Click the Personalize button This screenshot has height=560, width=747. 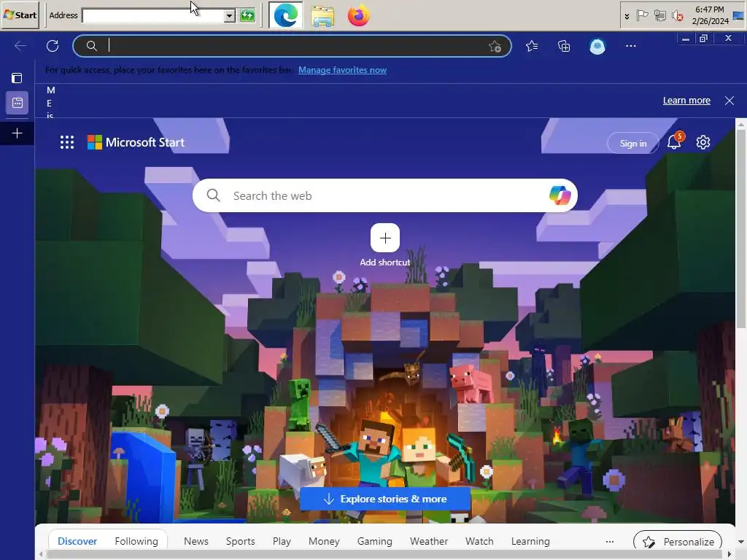coord(678,542)
